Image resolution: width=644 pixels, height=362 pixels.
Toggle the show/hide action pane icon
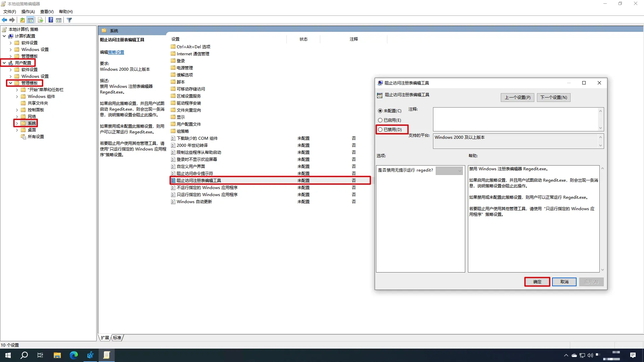click(x=59, y=20)
